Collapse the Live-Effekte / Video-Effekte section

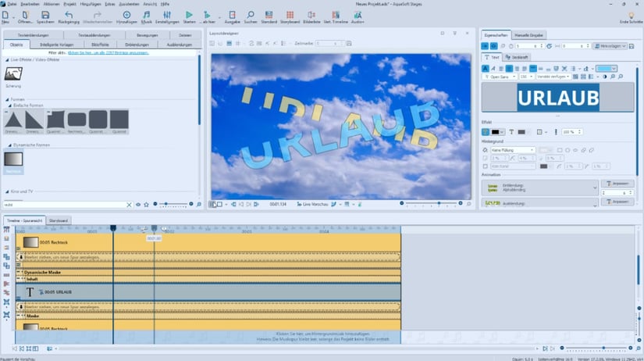pyautogui.click(x=7, y=60)
